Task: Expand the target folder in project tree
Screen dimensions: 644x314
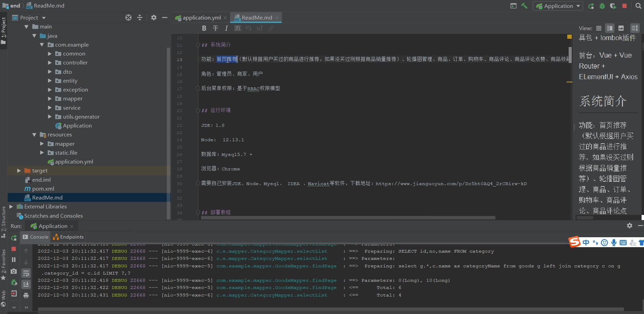Action: pos(19,171)
